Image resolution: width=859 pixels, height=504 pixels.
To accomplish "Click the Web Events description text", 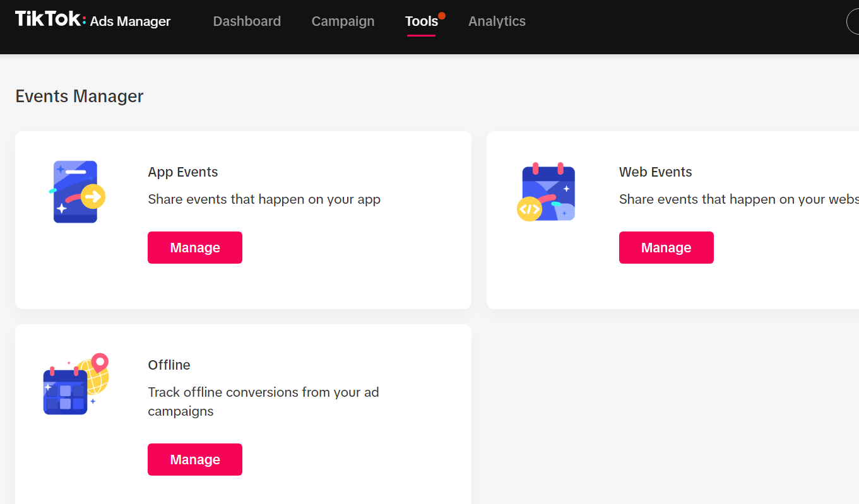I will click(738, 200).
